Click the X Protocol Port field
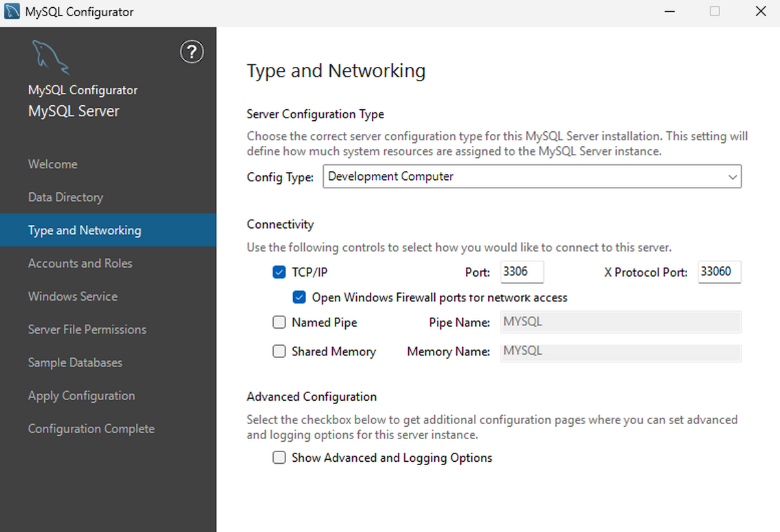 click(720, 272)
